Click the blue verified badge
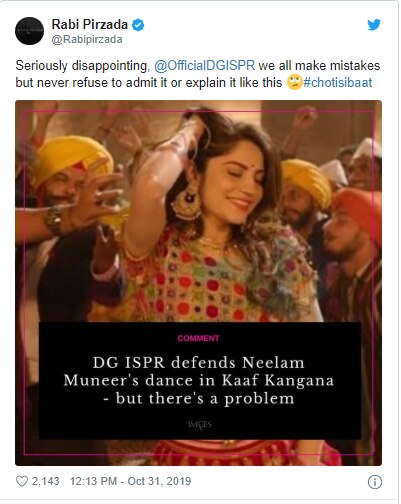Image resolution: width=401 pixels, height=504 pixels. tap(138, 25)
